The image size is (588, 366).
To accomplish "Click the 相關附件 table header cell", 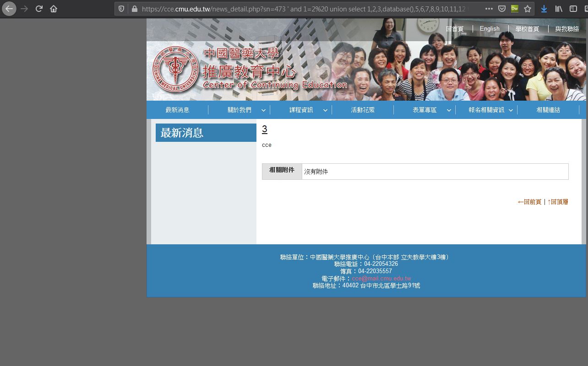I will tap(282, 171).
